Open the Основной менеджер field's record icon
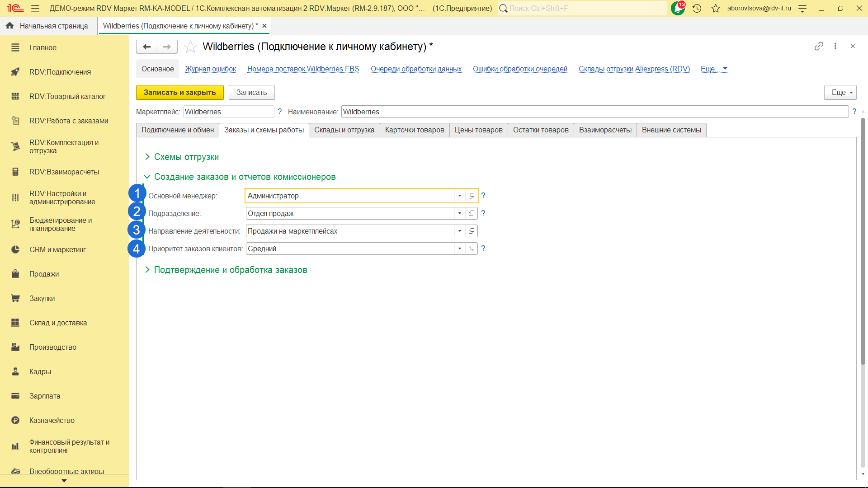Image resolution: width=868 pixels, height=488 pixels. [x=472, y=196]
